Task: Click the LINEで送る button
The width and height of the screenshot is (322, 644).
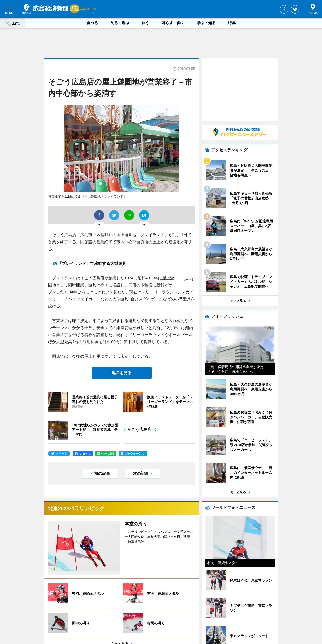Action: pyautogui.click(x=106, y=454)
